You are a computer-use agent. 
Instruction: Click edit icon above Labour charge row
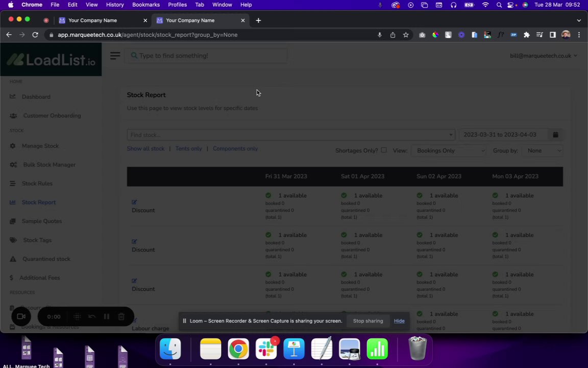pyautogui.click(x=134, y=320)
